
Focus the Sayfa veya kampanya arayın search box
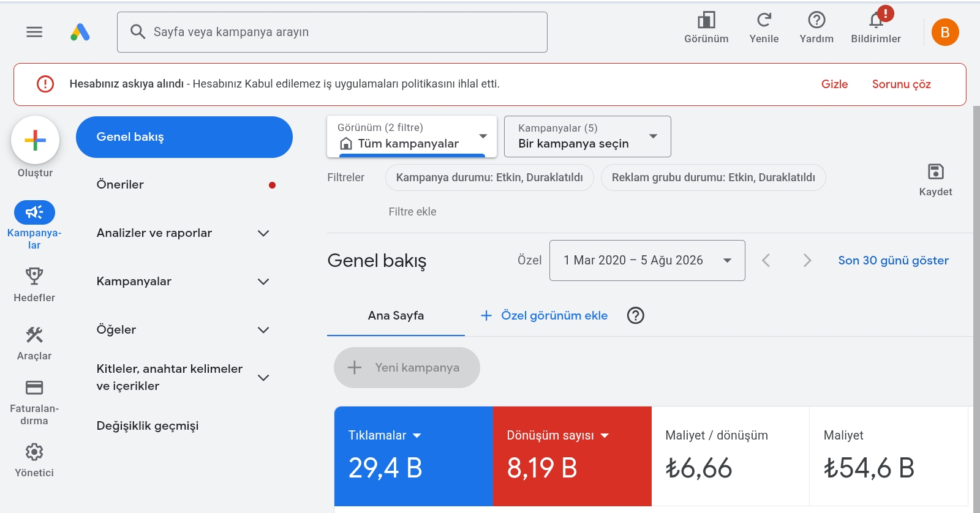pos(332,32)
